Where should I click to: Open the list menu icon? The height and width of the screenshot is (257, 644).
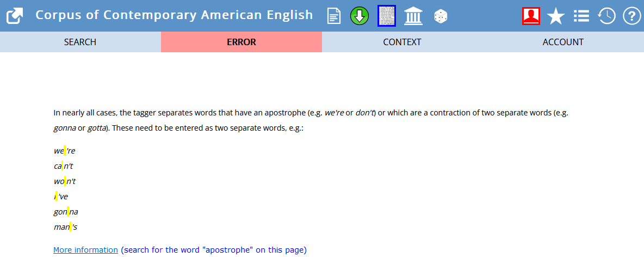click(x=581, y=16)
